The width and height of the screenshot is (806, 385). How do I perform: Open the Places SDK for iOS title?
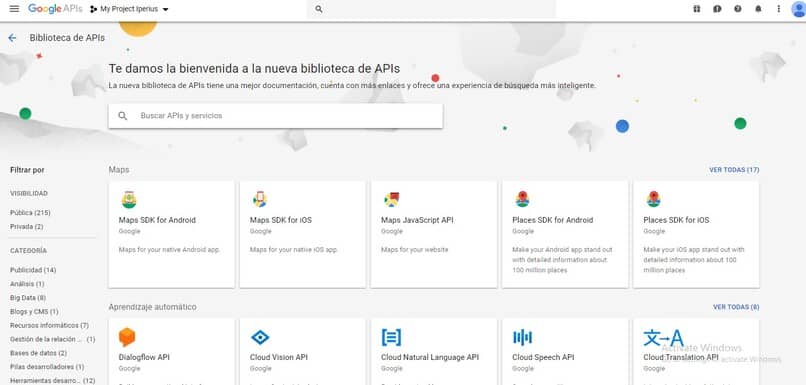coord(676,220)
